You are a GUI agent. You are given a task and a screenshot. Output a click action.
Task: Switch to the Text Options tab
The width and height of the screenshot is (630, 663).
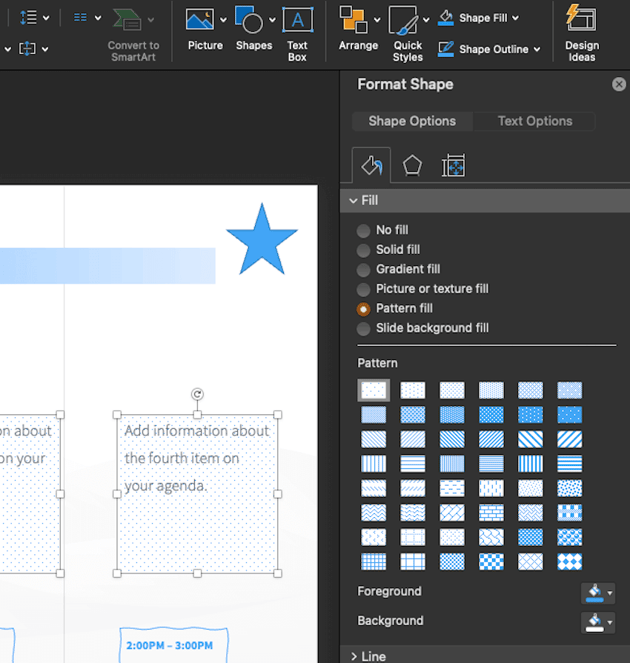point(535,121)
